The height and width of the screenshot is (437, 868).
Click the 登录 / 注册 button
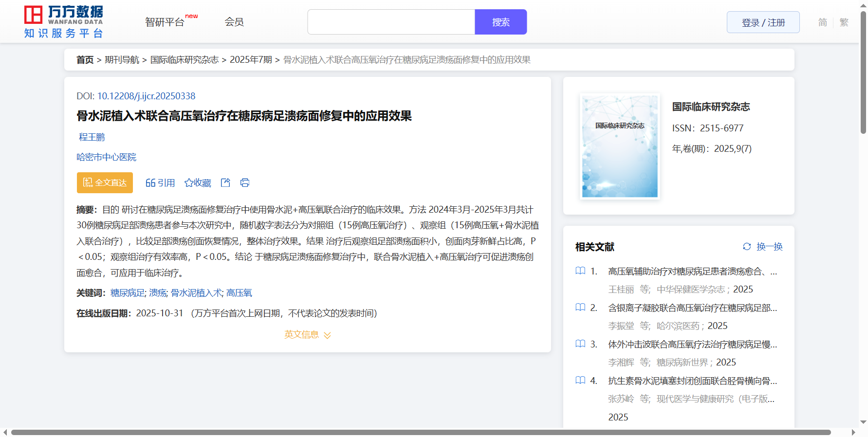[x=763, y=22]
